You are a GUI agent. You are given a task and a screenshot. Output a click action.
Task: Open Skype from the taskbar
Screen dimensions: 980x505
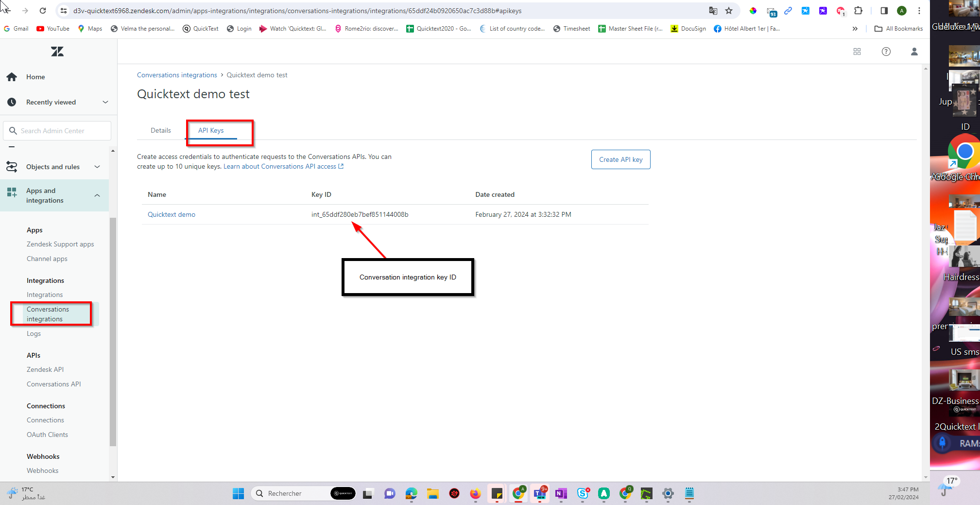click(x=583, y=493)
